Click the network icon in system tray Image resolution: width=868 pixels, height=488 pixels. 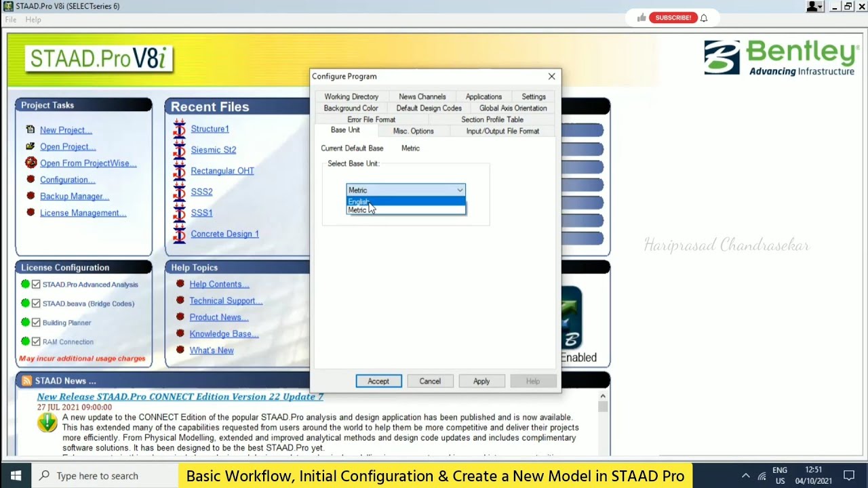pyautogui.click(x=762, y=476)
